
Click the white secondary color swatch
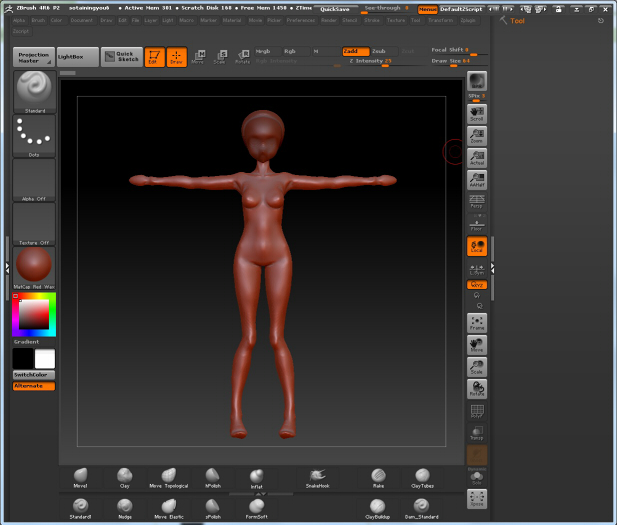(x=45, y=358)
